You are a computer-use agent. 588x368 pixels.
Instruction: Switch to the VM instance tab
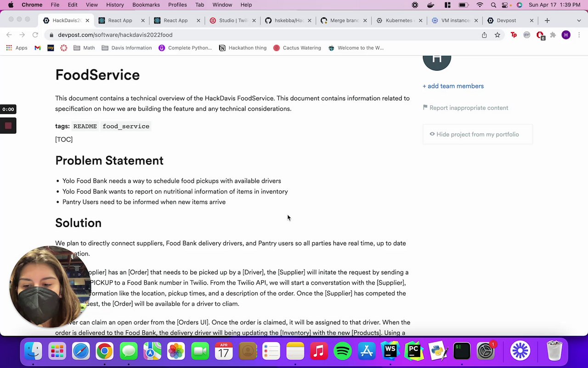455,20
